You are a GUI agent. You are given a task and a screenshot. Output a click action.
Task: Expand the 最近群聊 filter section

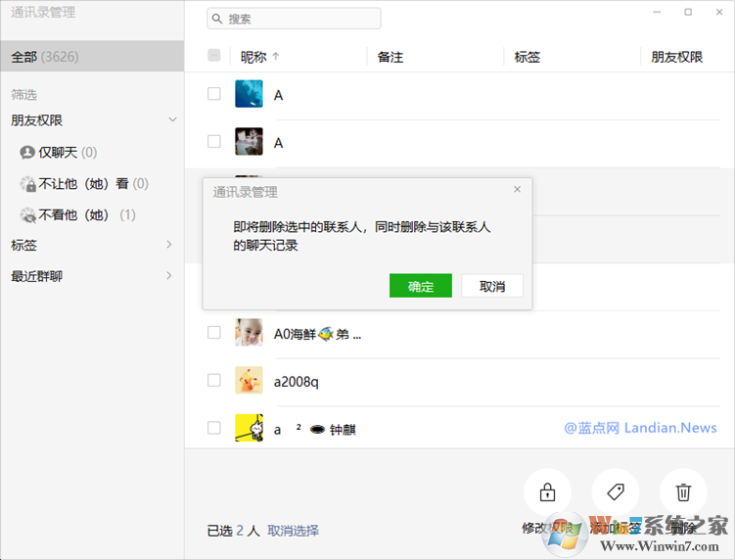pos(169,275)
